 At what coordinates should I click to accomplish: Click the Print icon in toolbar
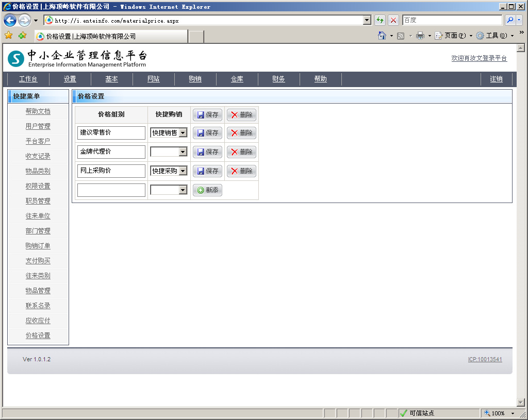pos(420,36)
